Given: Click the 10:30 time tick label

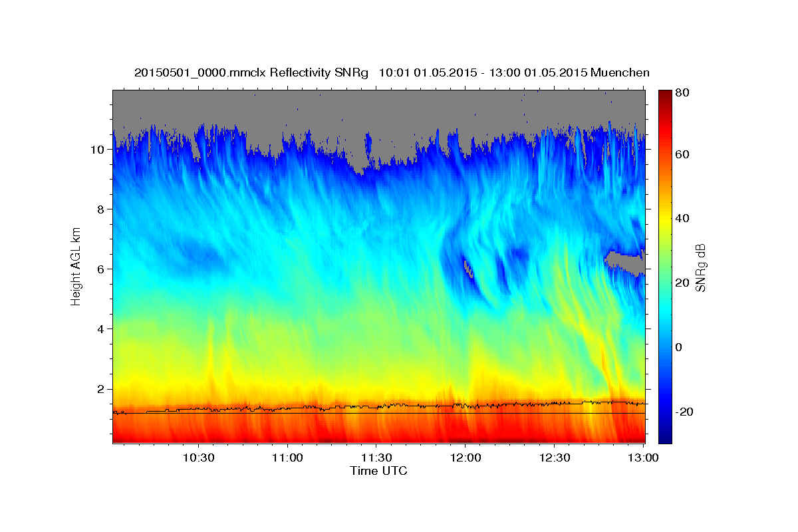Looking at the screenshot, I should pos(198,458).
